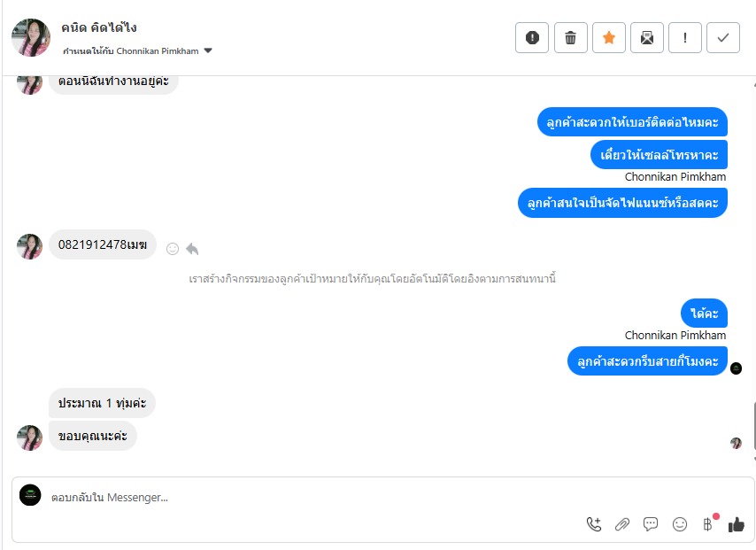Screen dimensions: 756x550
Task: Open customer profile picture in header
Action: (31, 37)
